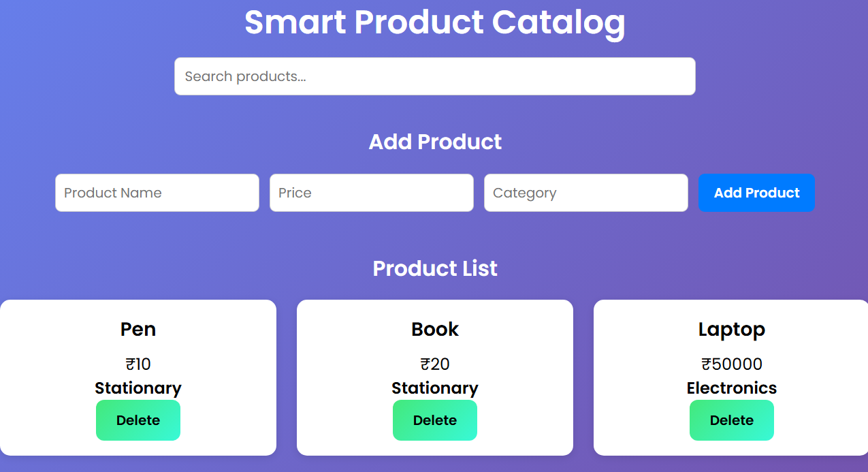This screenshot has width=868, height=472.
Task: Click the Electronics label under Laptop
Action: [732, 388]
